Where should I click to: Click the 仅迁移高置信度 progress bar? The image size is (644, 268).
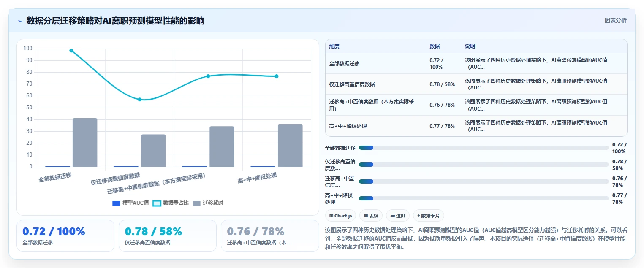pos(484,165)
